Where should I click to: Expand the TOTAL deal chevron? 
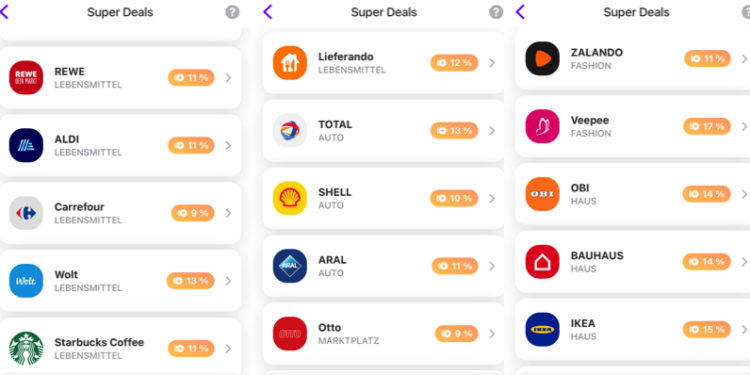(492, 131)
